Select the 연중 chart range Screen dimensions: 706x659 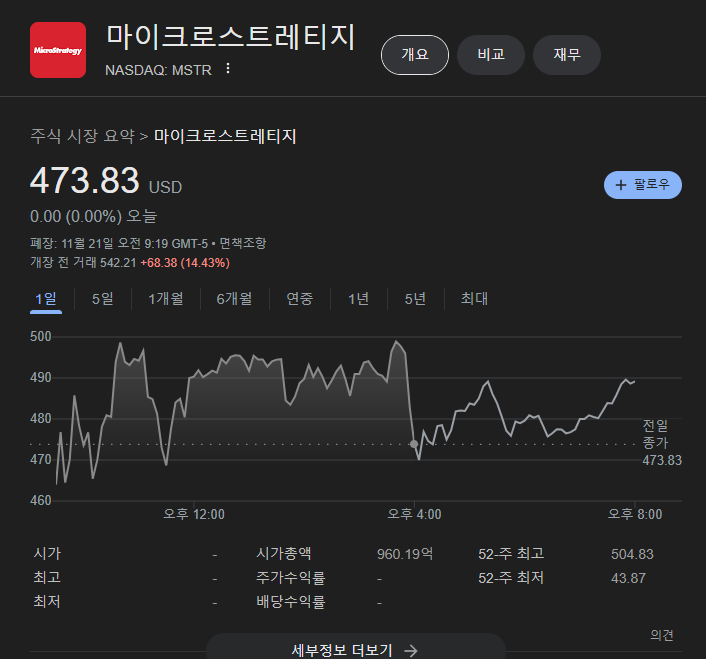(300, 299)
